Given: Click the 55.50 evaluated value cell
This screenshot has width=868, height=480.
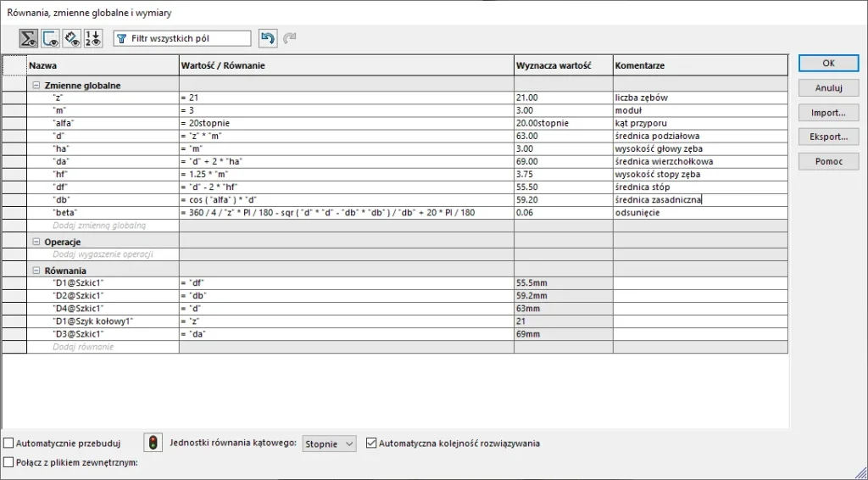Looking at the screenshot, I should click(564, 187).
